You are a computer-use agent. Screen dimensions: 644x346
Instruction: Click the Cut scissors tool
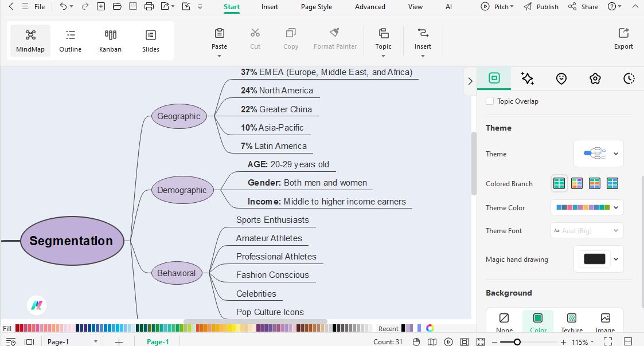(x=255, y=39)
